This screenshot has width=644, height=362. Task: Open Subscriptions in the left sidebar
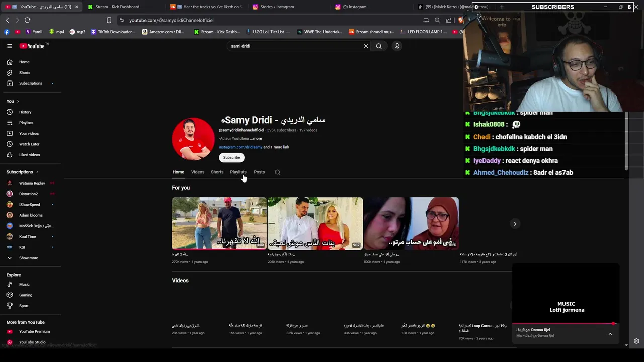point(31,83)
